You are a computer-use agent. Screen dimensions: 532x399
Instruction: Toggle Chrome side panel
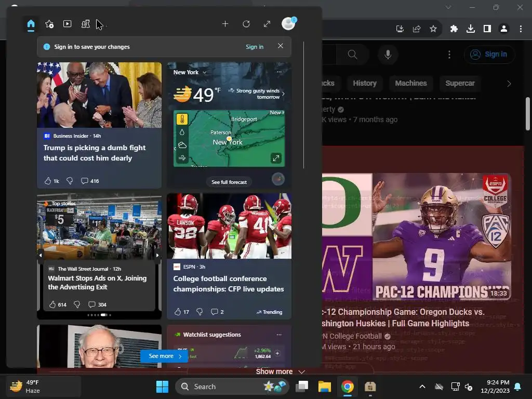coord(487,29)
